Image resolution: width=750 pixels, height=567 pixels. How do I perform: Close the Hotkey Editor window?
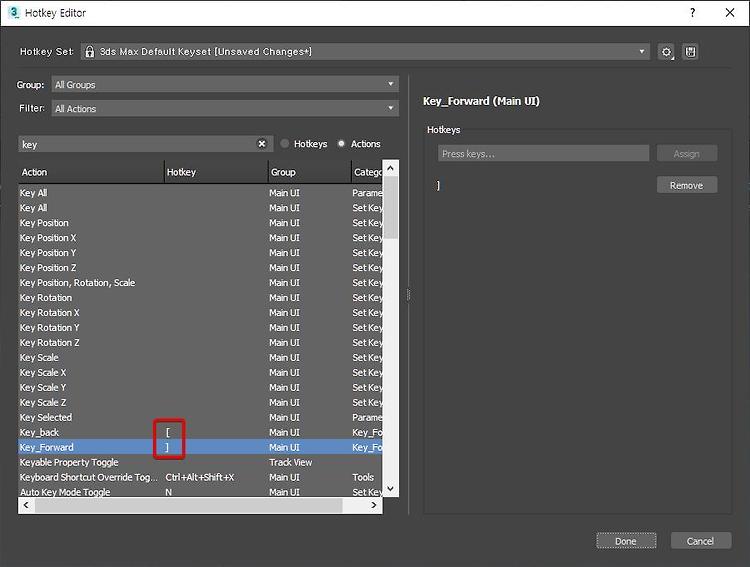point(729,12)
